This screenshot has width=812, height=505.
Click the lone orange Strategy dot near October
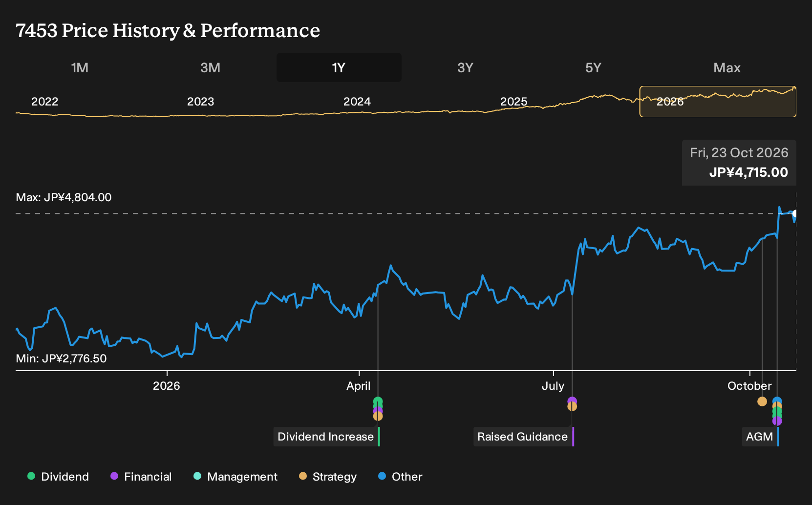click(762, 401)
